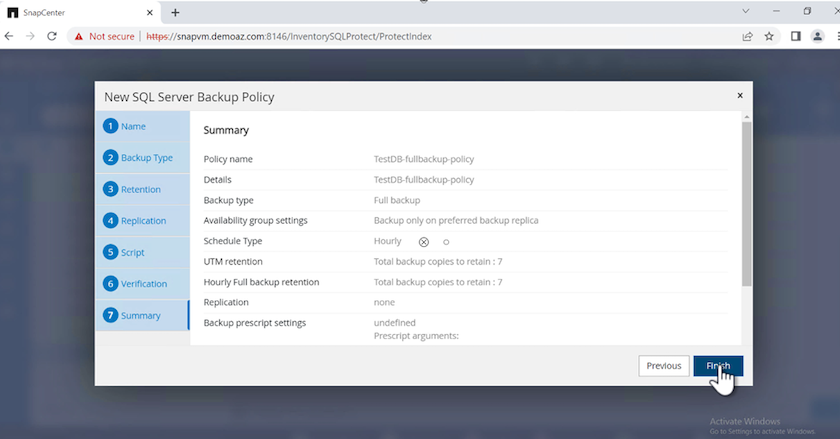Click the Backup type label
This screenshot has width=840, height=439.
[228, 200]
